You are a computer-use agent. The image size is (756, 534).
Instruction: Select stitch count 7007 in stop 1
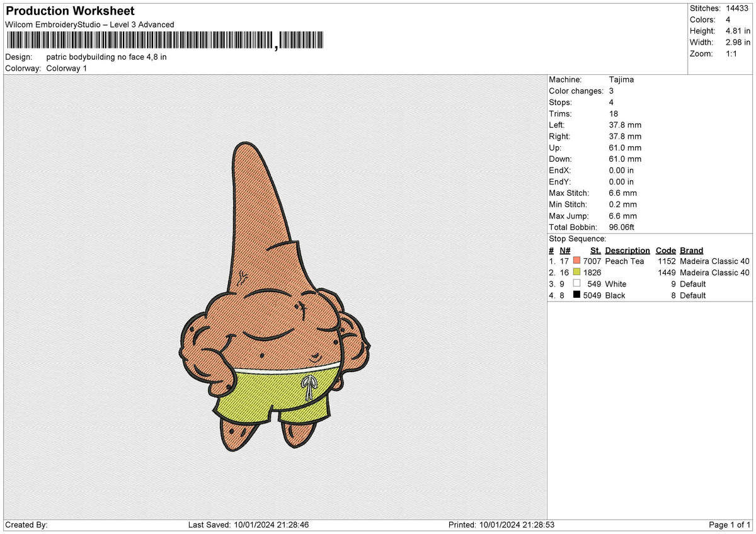[592, 261]
